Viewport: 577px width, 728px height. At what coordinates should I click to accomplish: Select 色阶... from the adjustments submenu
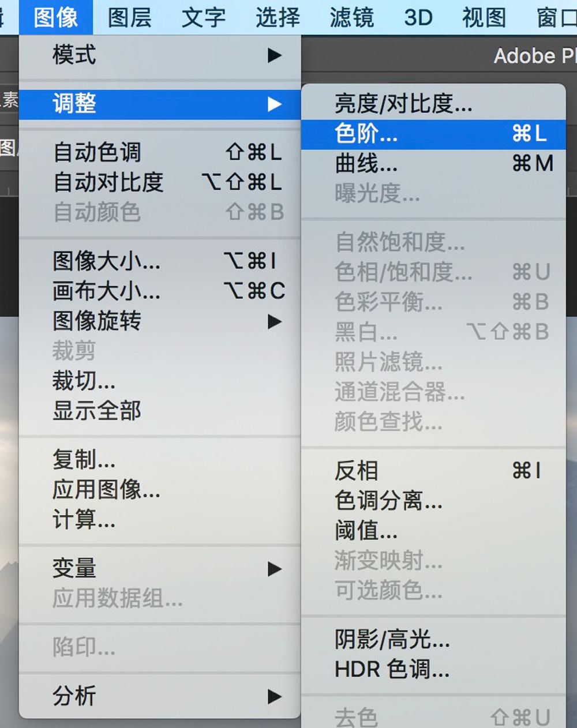coord(433,134)
